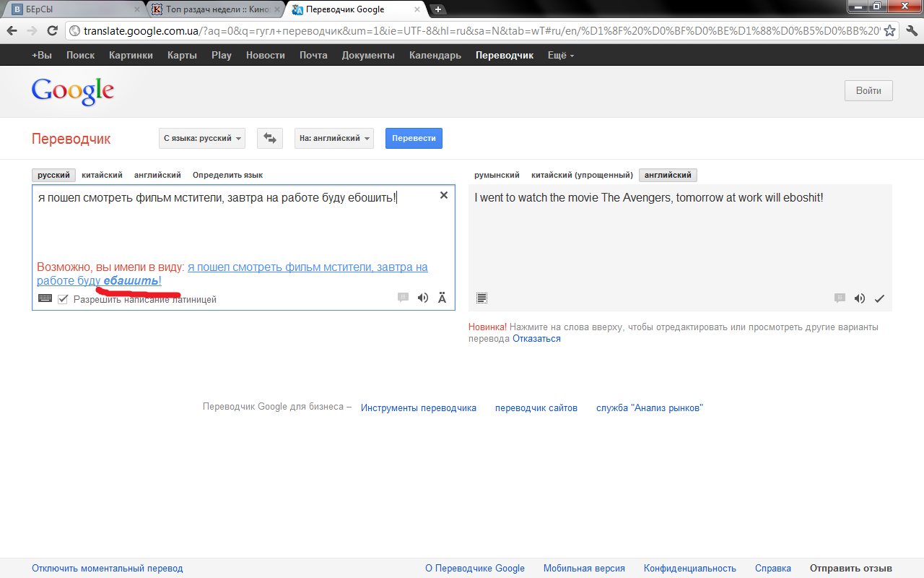Select китайский source language tab
The height and width of the screenshot is (578, 924).
coord(102,175)
